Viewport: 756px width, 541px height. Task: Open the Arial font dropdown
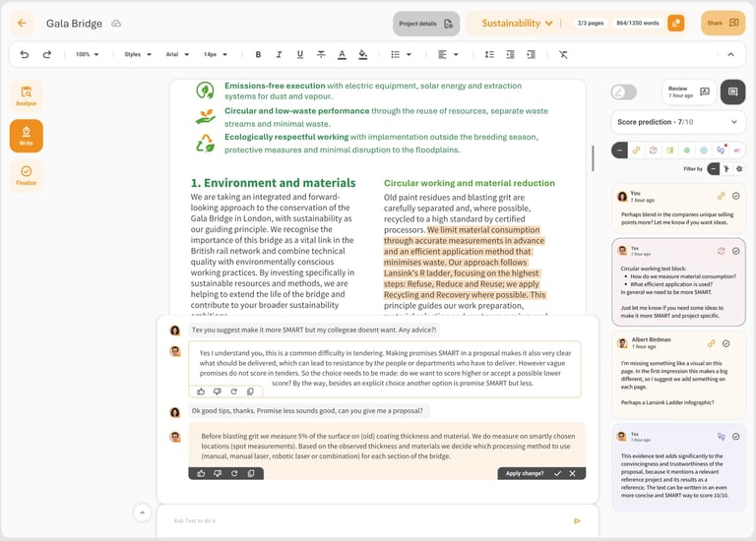tap(177, 54)
